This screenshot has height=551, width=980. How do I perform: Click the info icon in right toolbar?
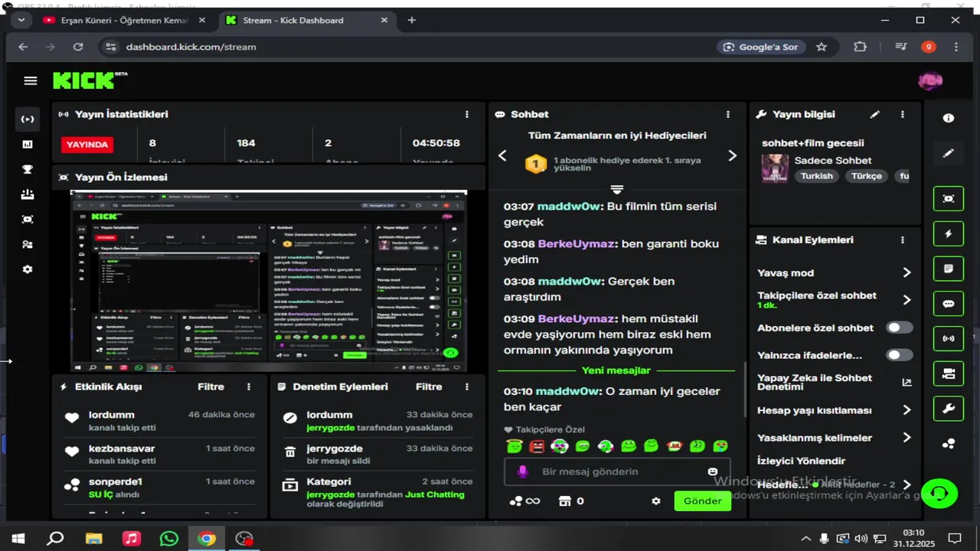[949, 118]
